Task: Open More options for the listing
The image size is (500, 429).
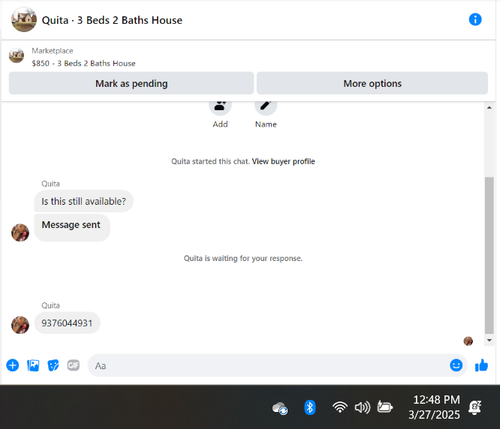Action: point(372,83)
